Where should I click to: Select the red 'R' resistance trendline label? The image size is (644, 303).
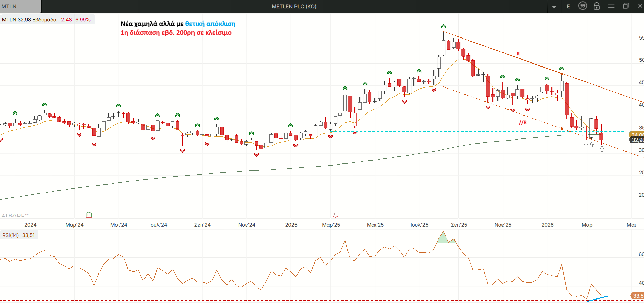click(518, 54)
